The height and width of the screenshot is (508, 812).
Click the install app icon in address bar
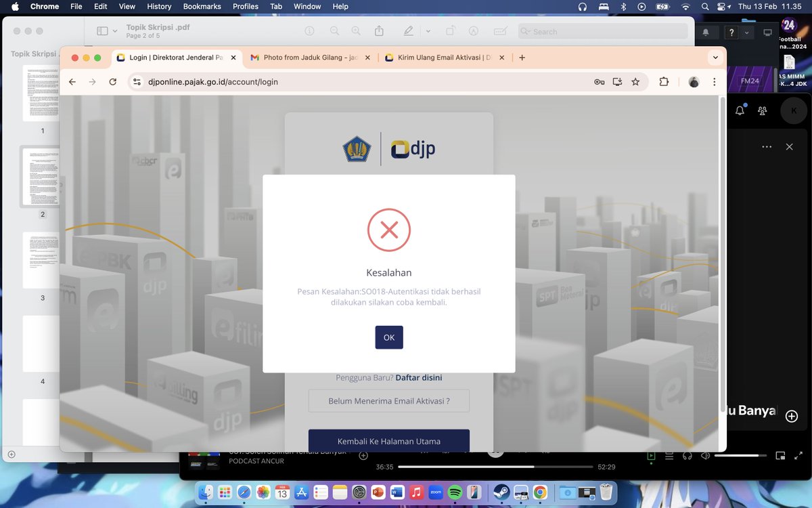click(617, 82)
